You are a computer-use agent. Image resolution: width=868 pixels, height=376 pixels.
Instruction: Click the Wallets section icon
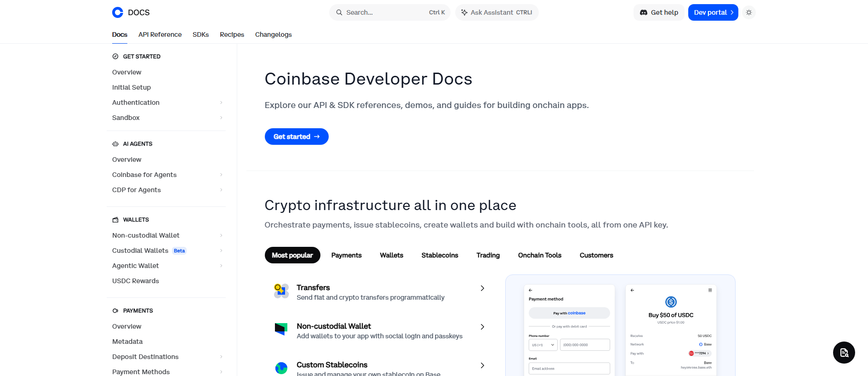pos(115,220)
